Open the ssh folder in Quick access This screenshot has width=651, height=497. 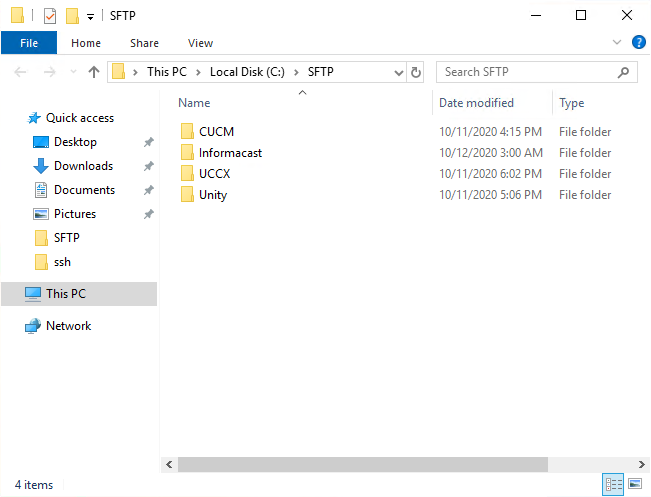[52, 262]
